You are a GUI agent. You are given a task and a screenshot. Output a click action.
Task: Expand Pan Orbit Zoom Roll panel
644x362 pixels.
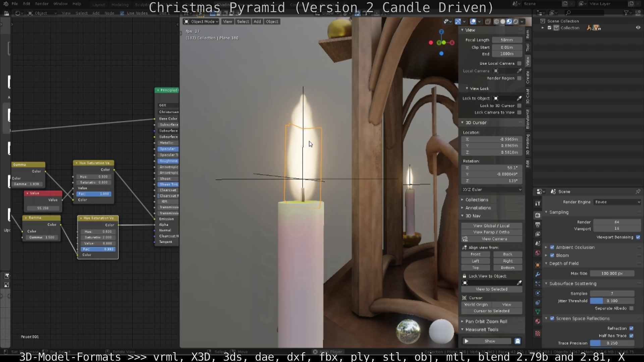click(486, 321)
